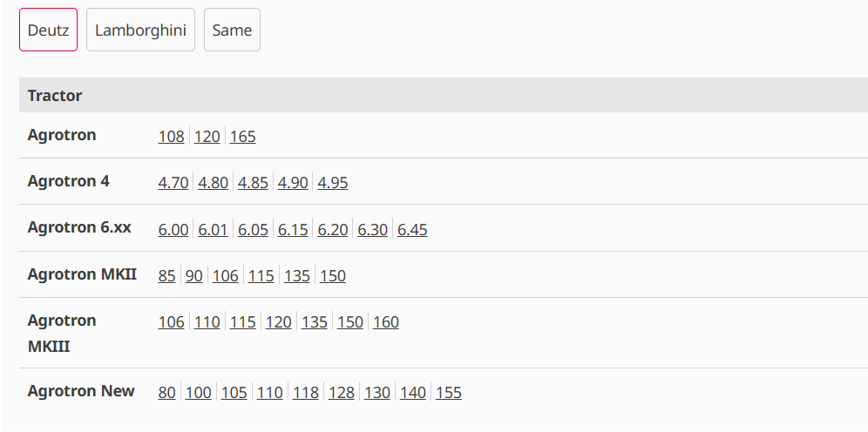Open Agrotron MKII model 90
Viewport: 868px width, 432px height.
pyautogui.click(x=194, y=276)
